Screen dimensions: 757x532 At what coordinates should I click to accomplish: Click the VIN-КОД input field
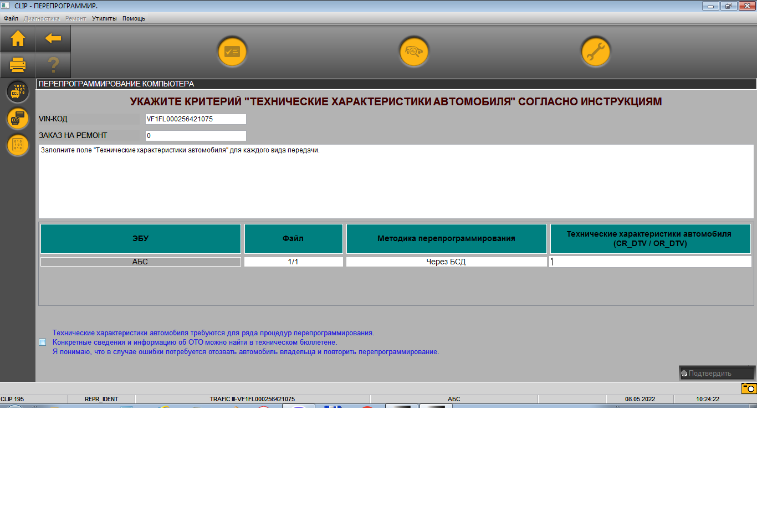click(196, 119)
